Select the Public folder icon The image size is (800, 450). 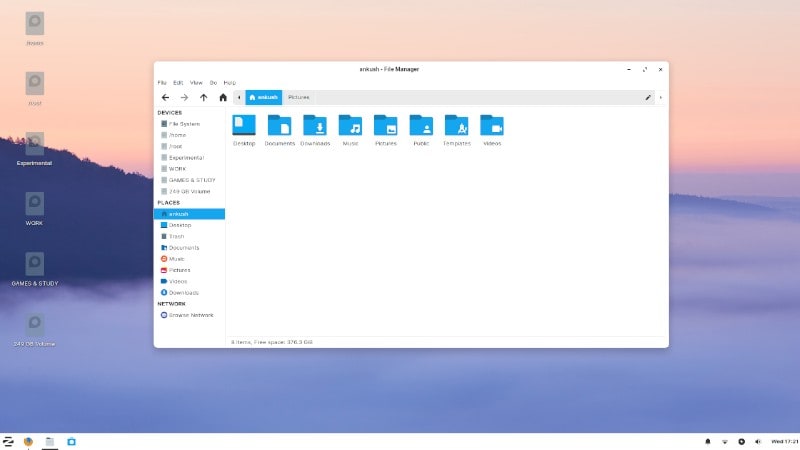[x=421, y=126]
